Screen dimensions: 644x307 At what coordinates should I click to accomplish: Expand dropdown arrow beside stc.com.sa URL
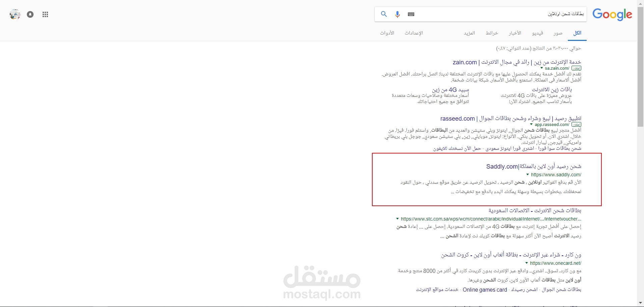tap(397, 219)
